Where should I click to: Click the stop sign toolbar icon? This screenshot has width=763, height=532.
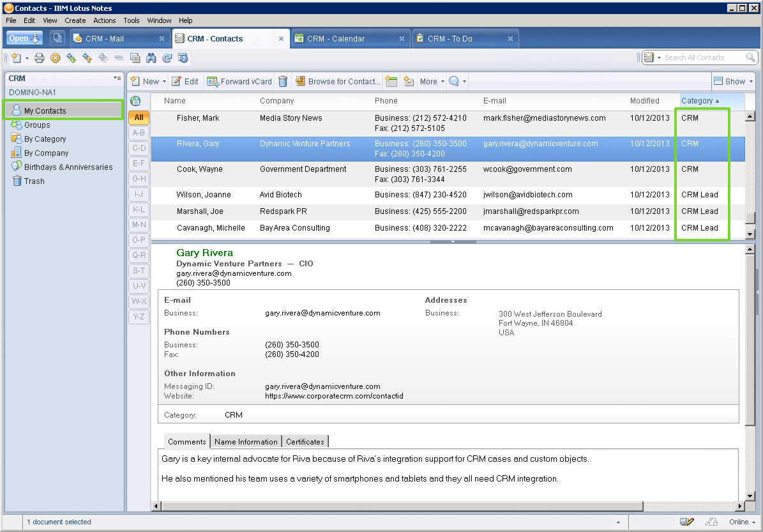tap(55, 57)
